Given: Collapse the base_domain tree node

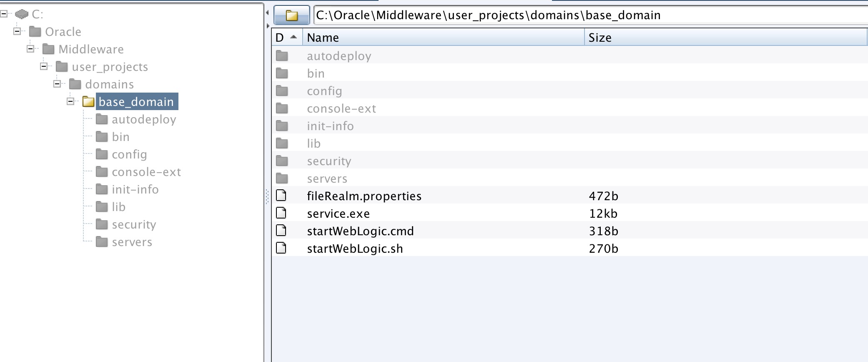Looking at the screenshot, I should click(70, 101).
